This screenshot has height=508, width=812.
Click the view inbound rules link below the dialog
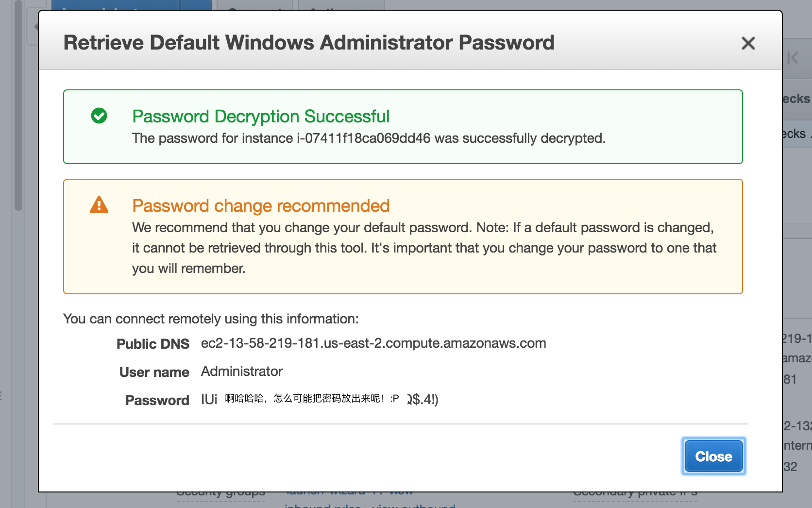pyautogui.click(x=322, y=505)
